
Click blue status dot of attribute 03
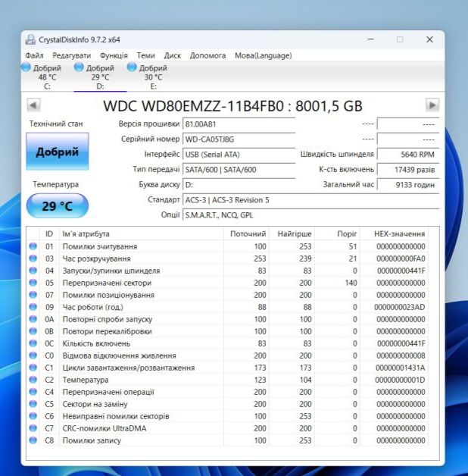point(33,258)
